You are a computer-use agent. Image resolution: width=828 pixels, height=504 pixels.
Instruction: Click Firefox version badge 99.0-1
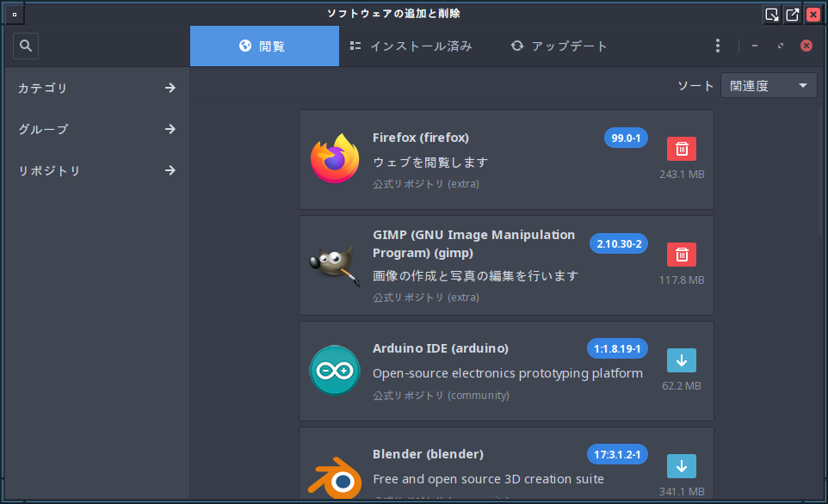tap(626, 138)
